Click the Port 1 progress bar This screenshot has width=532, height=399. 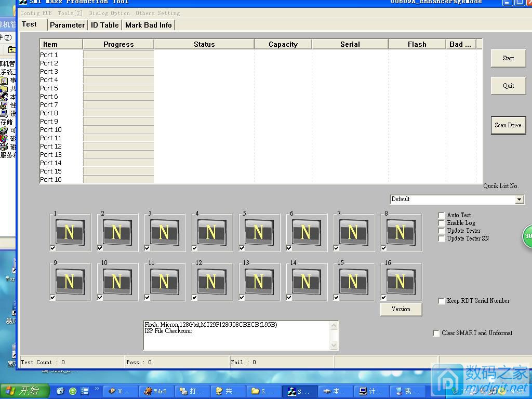click(x=118, y=55)
